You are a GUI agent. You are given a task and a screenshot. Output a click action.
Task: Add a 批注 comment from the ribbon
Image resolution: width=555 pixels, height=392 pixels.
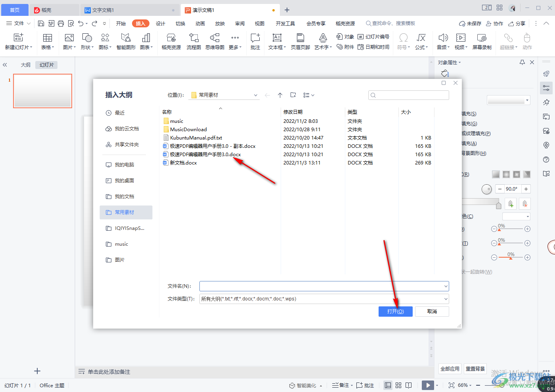pos(255,42)
